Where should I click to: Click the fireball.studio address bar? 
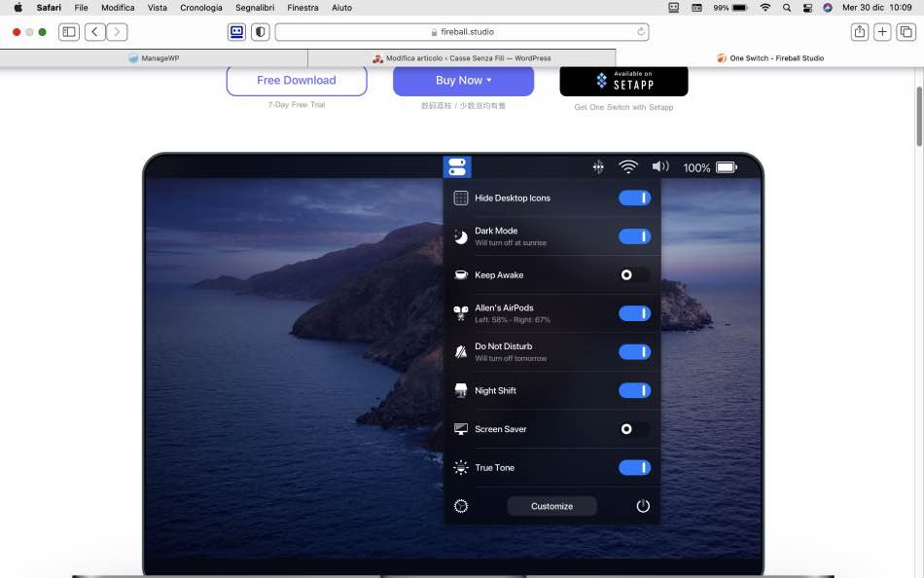[x=462, y=32]
